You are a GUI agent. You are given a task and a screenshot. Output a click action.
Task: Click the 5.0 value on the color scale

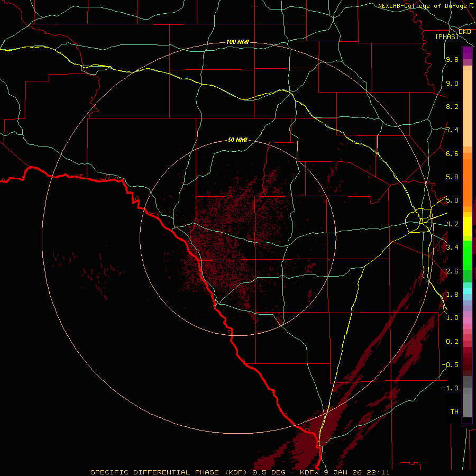(452, 200)
